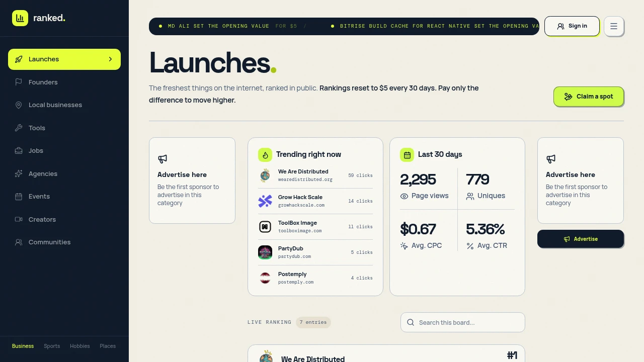Click the Local businesses pin icon
The height and width of the screenshot is (362, 644).
pos(19,105)
